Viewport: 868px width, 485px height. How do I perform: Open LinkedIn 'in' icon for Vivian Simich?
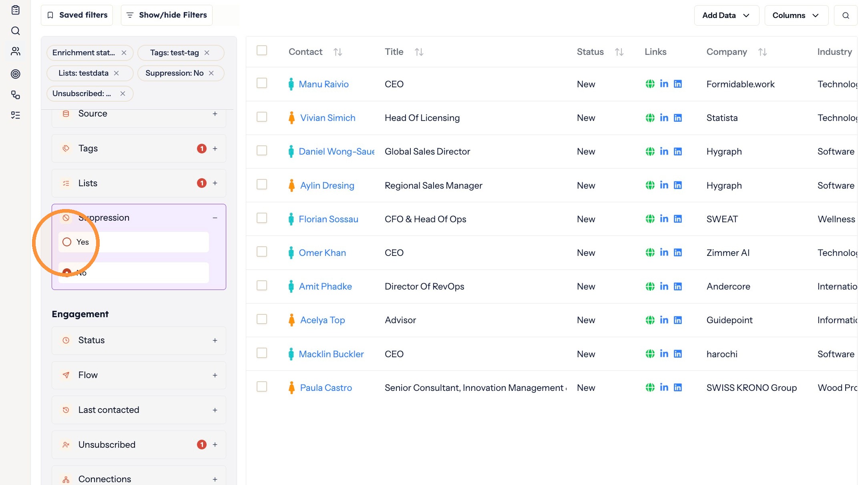point(664,118)
